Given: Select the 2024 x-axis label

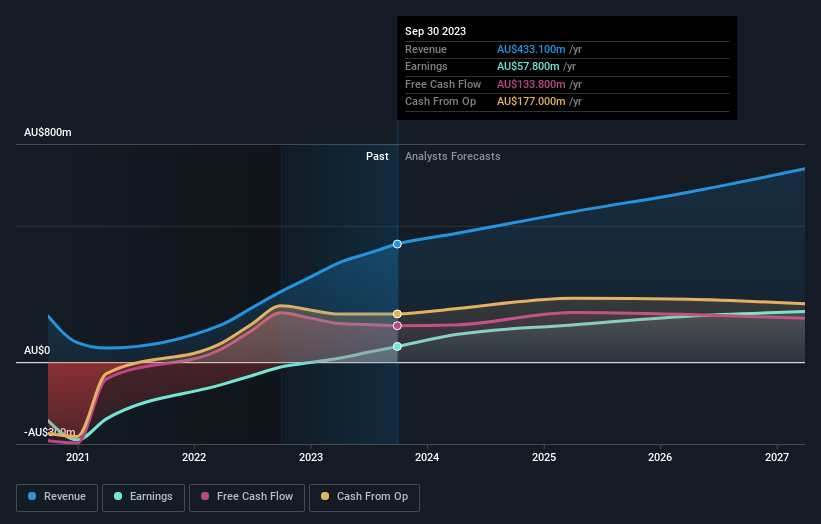Looking at the screenshot, I should 427,457.
